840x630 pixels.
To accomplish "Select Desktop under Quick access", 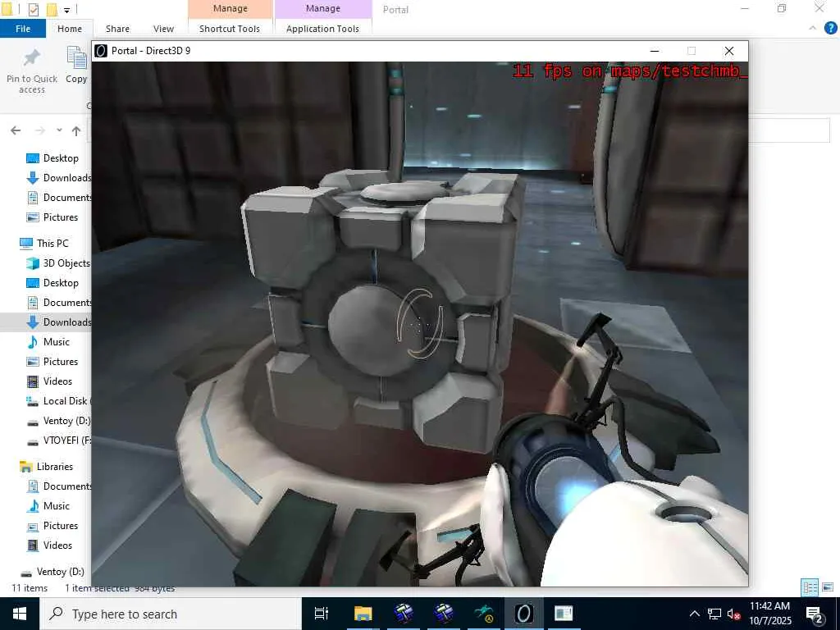I will 61,158.
